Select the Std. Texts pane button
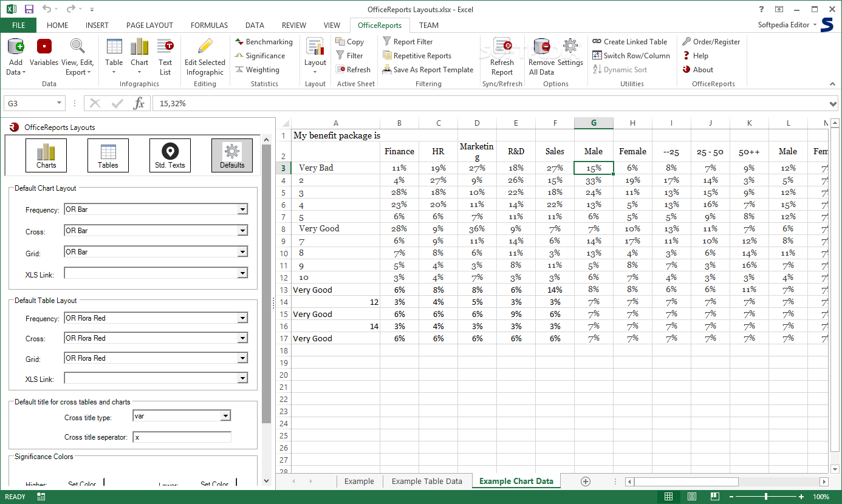842x504 pixels. (x=170, y=155)
